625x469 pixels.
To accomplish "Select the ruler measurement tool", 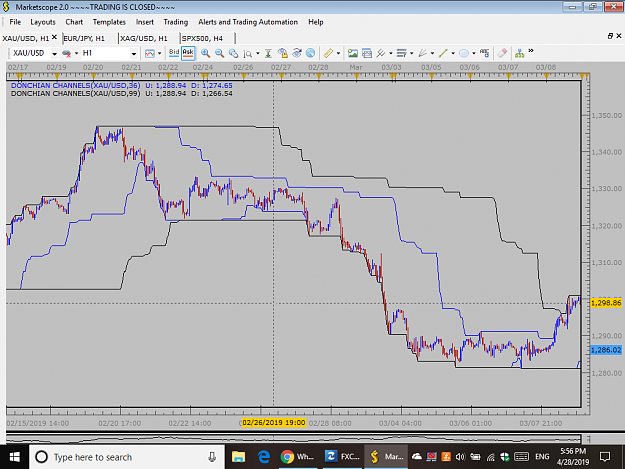I will coord(328,53).
